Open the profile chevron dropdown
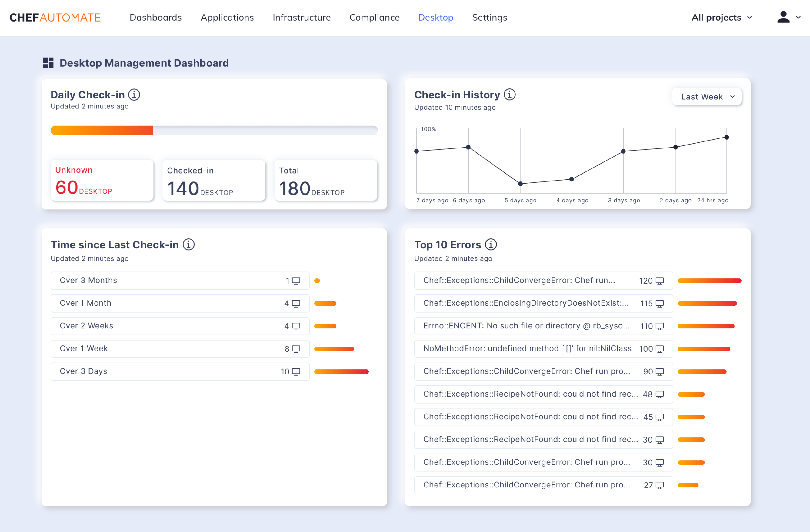 (799, 17)
